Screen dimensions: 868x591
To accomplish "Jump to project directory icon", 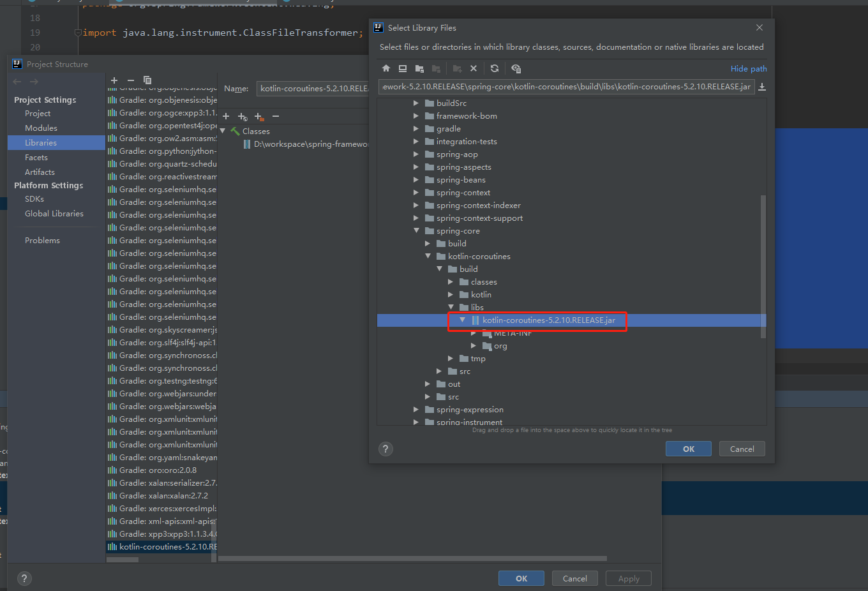I will 419,68.
